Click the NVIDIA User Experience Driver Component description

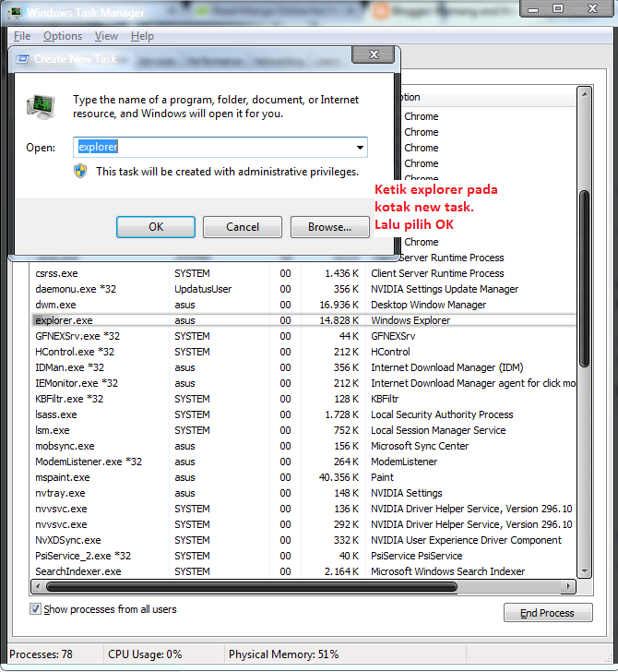[x=466, y=540]
